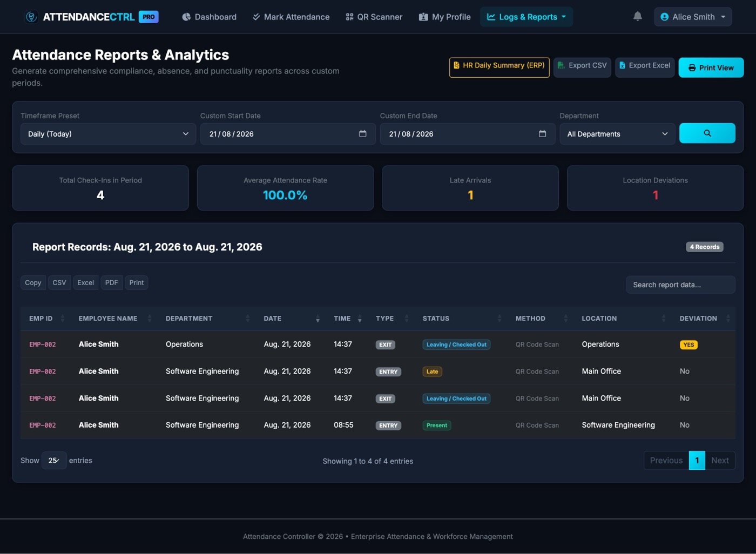The height and width of the screenshot is (554, 756).
Task: Expand the Alice Smith user menu
Action: pyautogui.click(x=693, y=17)
